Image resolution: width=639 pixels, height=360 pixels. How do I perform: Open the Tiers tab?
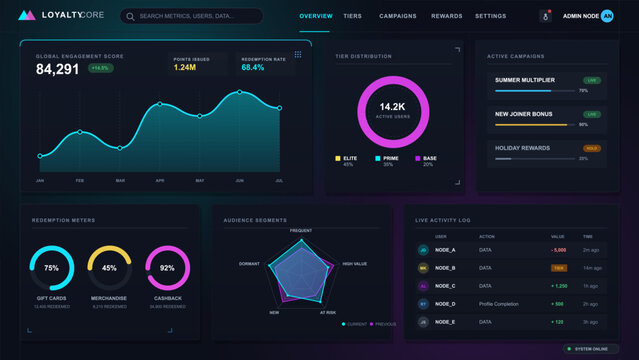[x=353, y=16]
